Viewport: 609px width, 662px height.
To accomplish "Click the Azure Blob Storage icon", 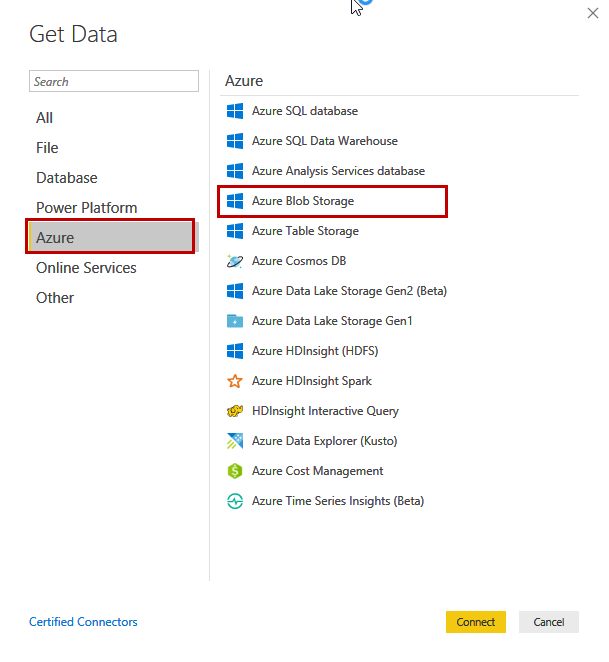I will tap(235, 201).
